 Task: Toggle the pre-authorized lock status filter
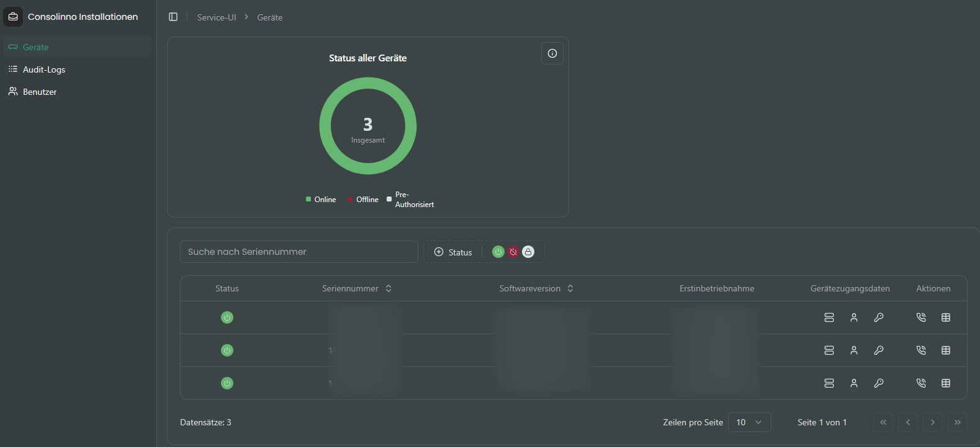(528, 252)
